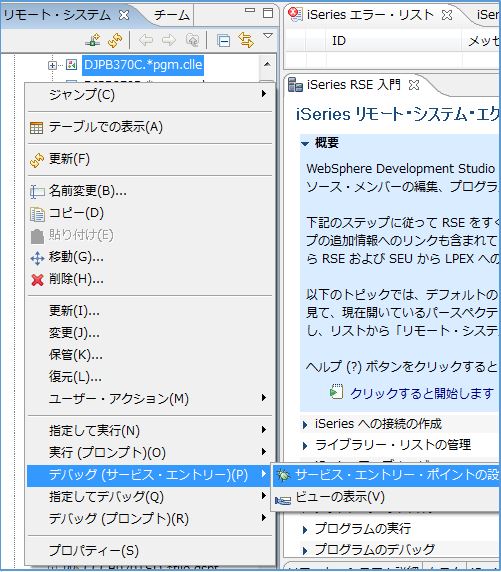Choose 移動(G)... menu entry
501x572 pixels.
coord(150,258)
